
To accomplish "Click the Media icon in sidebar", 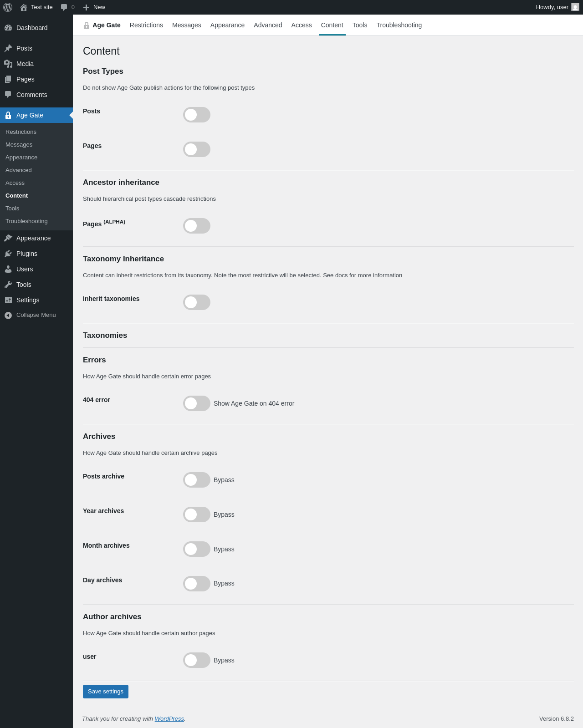I will (8, 64).
